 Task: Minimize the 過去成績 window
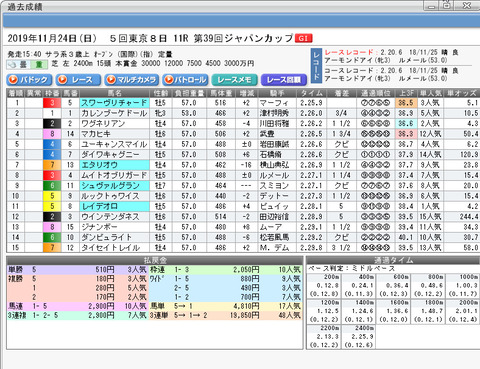click(432, 6)
